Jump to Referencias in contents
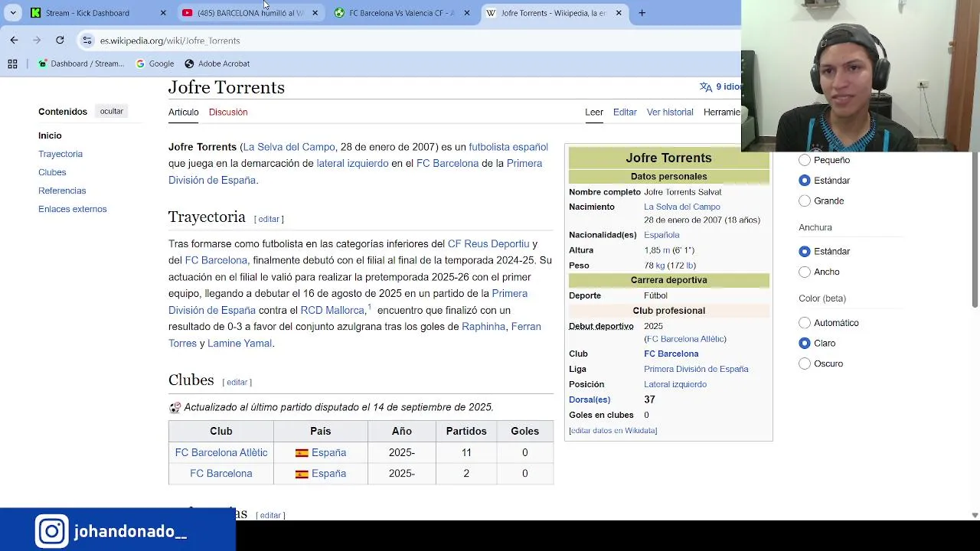Viewport: 980px width, 551px height. pyautogui.click(x=62, y=191)
